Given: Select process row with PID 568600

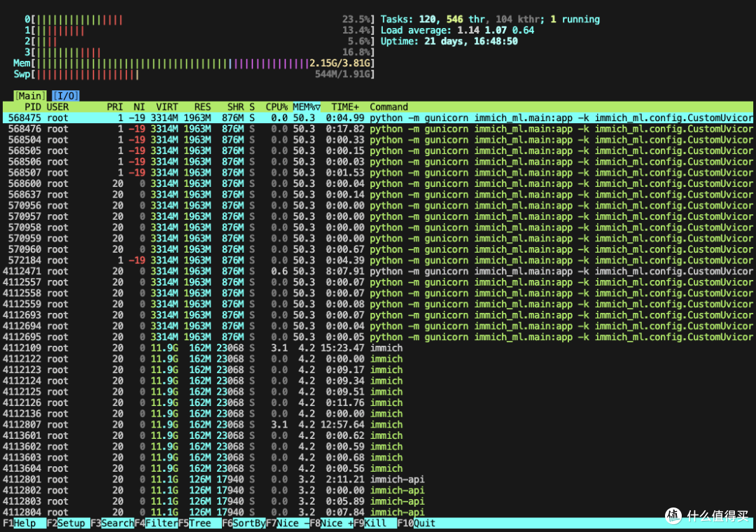Looking at the screenshot, I should tap(378, 184).
